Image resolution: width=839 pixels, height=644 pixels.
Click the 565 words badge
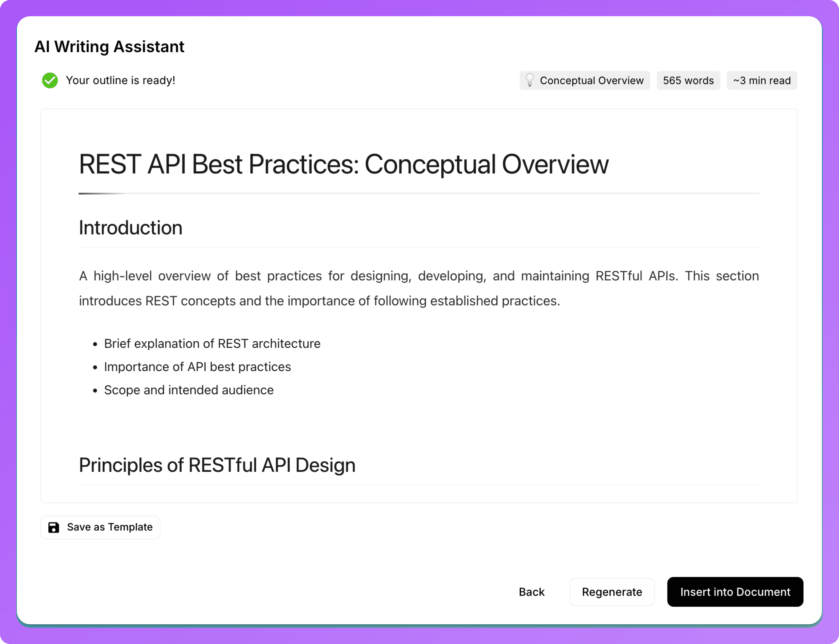688,81
